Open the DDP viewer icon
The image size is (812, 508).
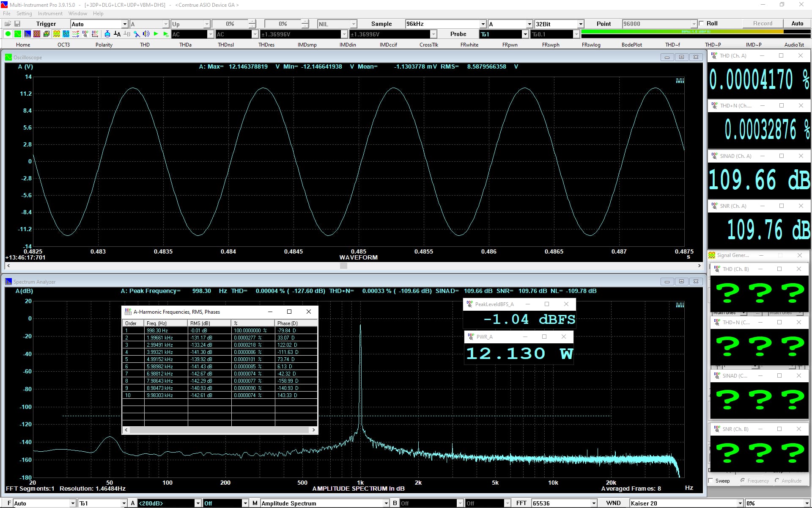85,34
